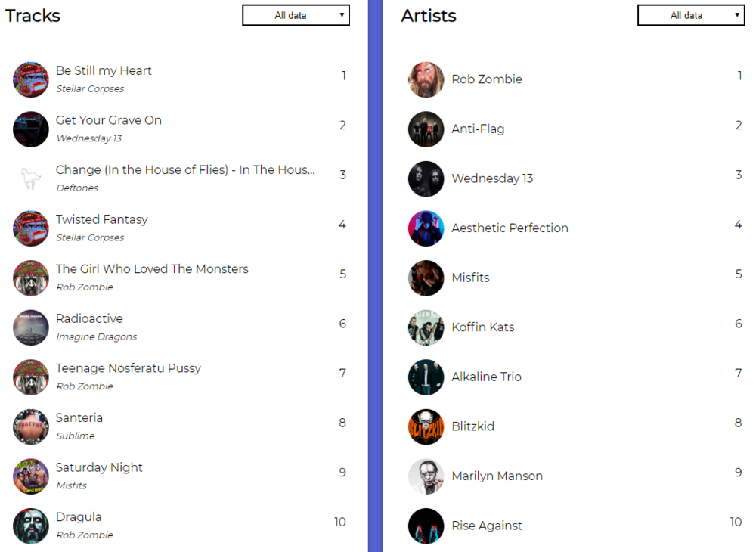Screen dimensions: 756x552
Task: Open the track Be Still my Heart
Action: (x=104, y=71)
